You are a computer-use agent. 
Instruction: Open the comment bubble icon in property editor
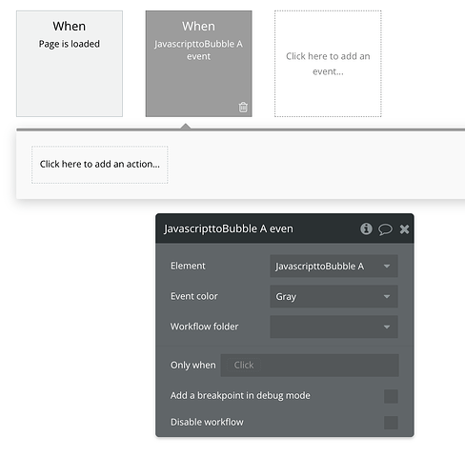tap(385, 229)
